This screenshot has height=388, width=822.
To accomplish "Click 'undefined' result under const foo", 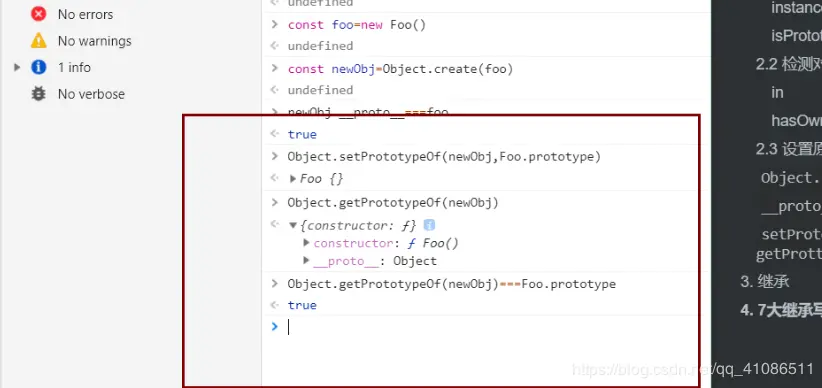I will (x=320, y=46).
